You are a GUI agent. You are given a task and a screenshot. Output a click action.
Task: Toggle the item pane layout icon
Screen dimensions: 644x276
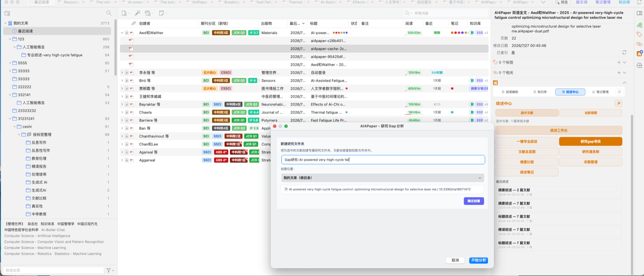639,13
